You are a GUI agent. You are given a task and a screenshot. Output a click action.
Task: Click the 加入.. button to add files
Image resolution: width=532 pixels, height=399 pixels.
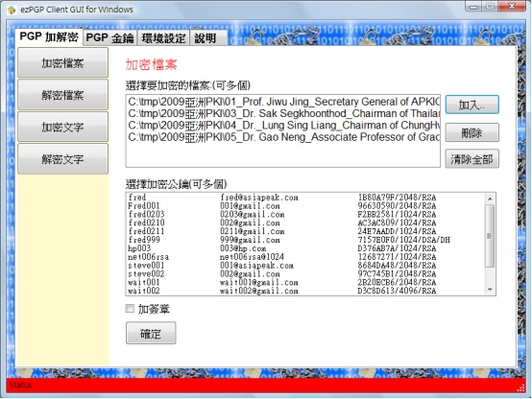coord(472,105)
